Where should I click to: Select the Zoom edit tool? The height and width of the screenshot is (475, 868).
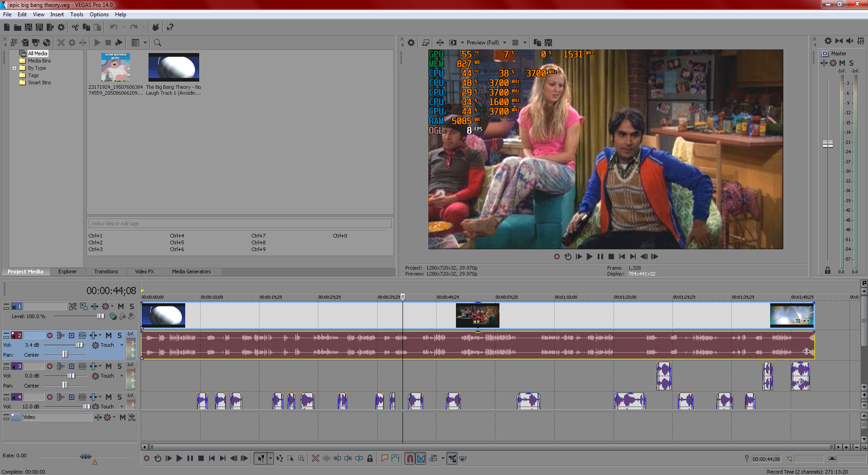tap(301, 459)
